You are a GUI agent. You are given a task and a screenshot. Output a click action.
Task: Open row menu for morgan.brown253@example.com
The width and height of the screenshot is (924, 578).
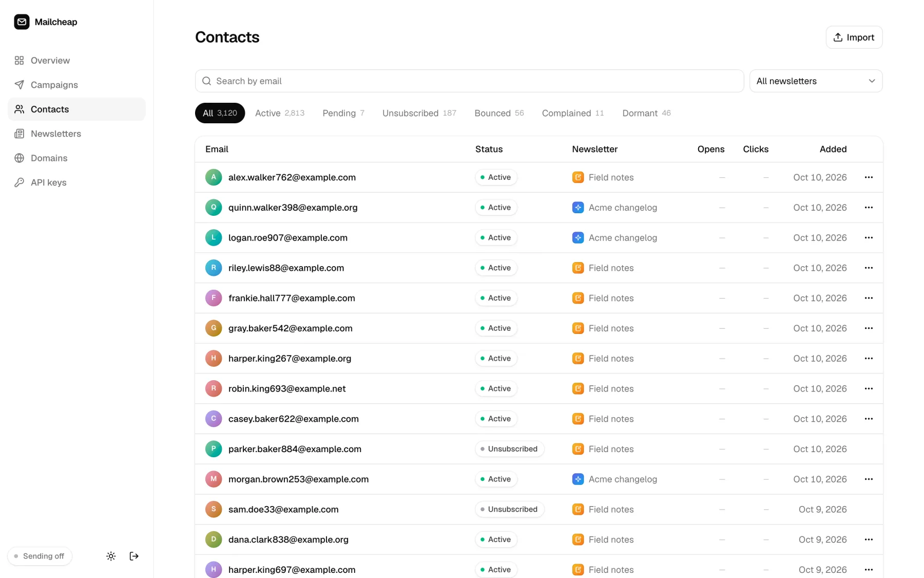point(869,479)
